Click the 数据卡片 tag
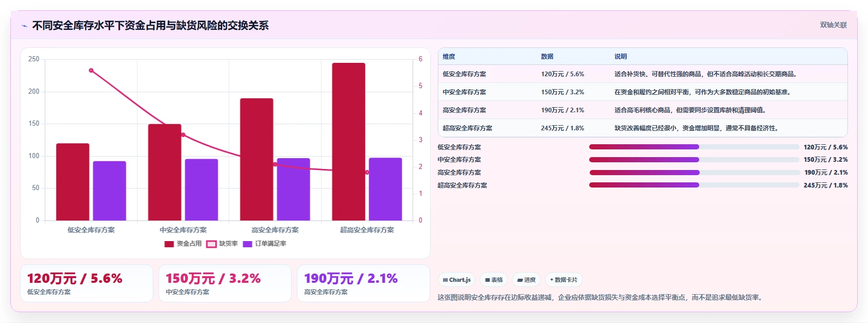The image size is (868, 323). (x=563, y=280)
